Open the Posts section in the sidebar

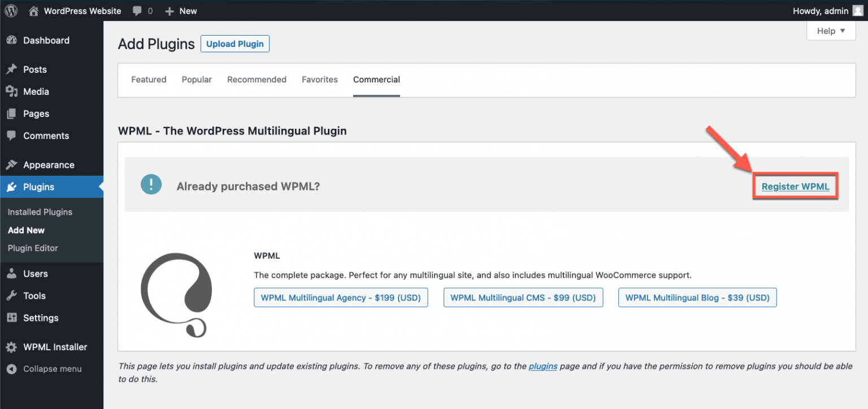pyautogui.click(x=35, y=69)
